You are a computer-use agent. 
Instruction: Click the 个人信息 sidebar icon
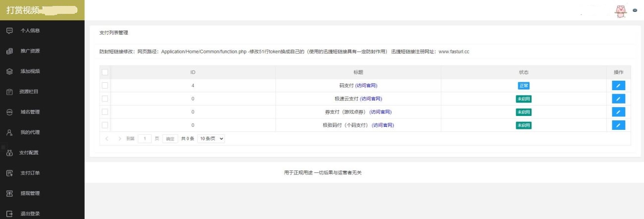(9, 31)
